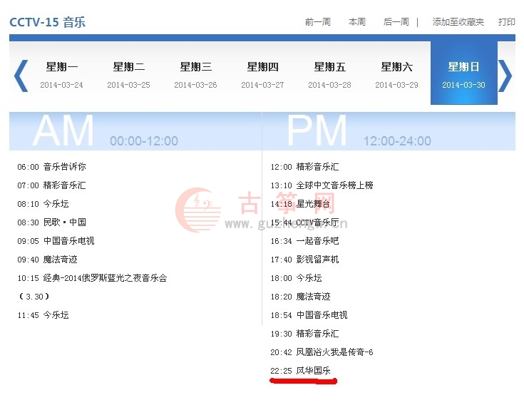Click the 19:30 精彩音乐汇 program
The image size is (524, 420).
tap(305, 334)
